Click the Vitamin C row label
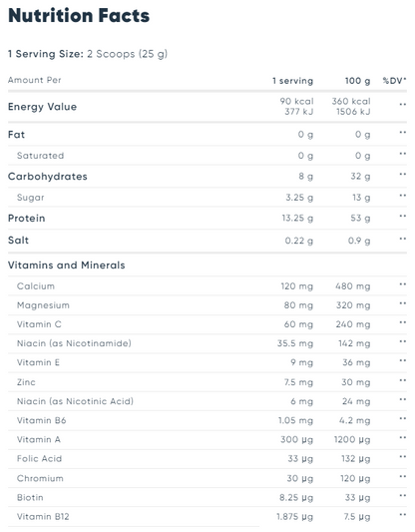Screen dimensions: 415x532 39,324
